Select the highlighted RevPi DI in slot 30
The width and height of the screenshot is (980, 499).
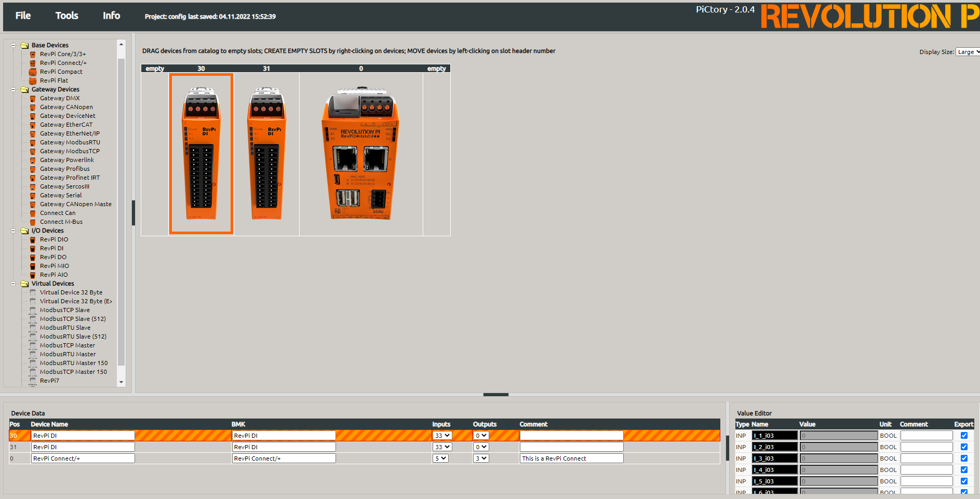[201, 154]
